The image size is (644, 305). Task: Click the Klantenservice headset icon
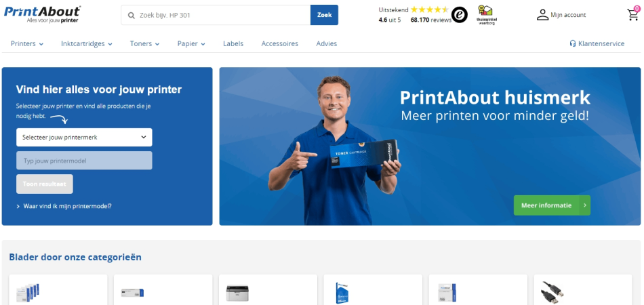(x=572, y=43)
